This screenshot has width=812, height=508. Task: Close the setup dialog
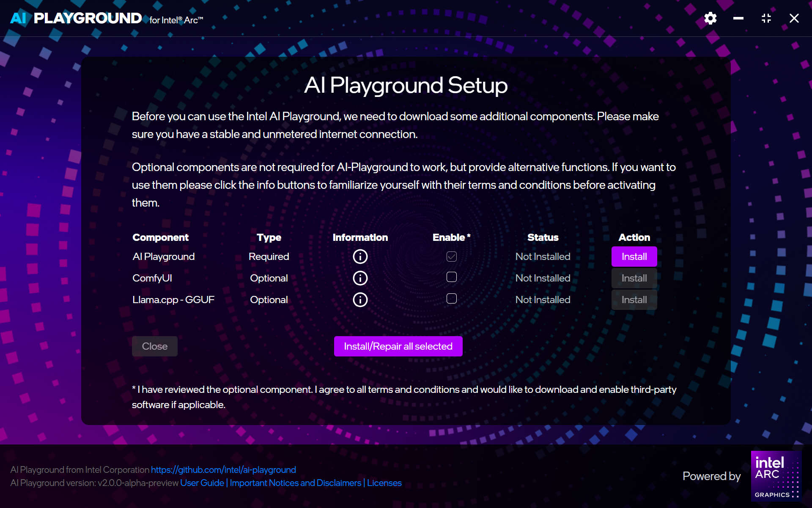(x=155, y=346)
